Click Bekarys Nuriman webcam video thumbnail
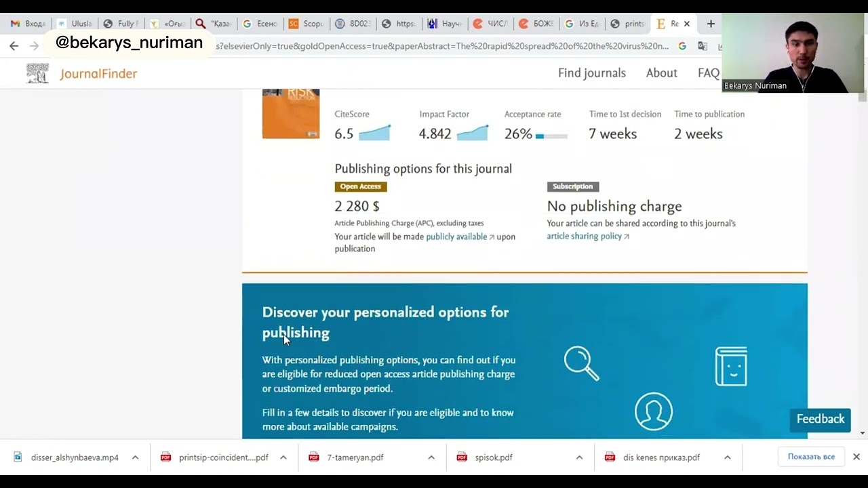Screen dimensions: 868x488 (793, 52)
